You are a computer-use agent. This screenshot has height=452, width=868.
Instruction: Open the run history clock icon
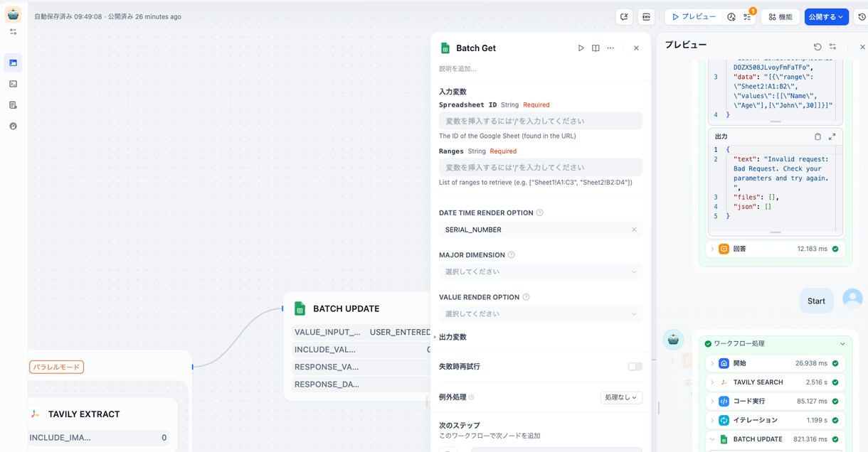(x=731, y=16)
